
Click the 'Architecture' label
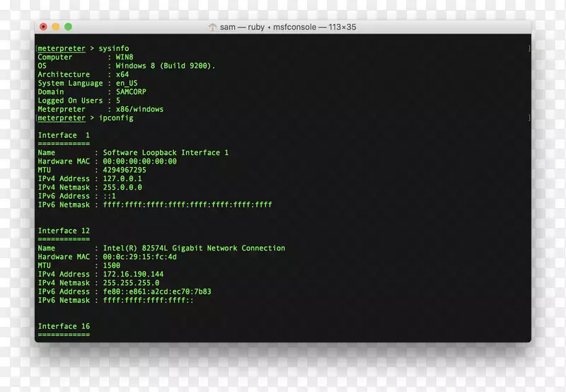click(64, 74)
